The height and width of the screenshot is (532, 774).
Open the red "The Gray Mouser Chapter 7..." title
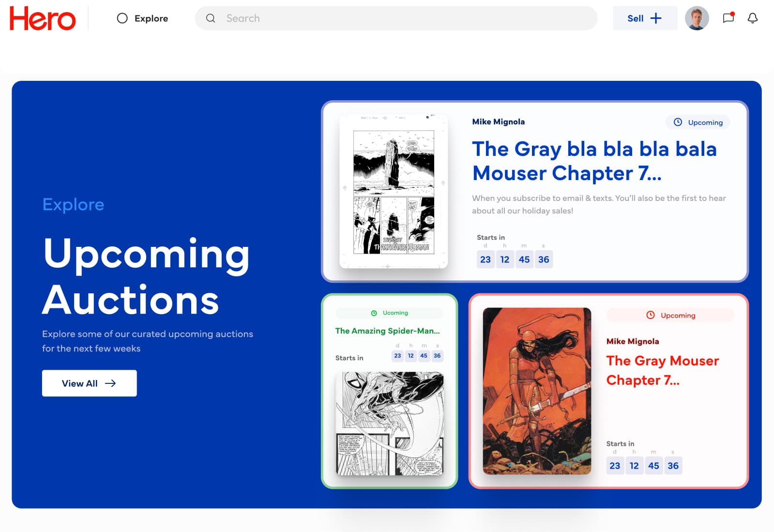tap(663, 371)
